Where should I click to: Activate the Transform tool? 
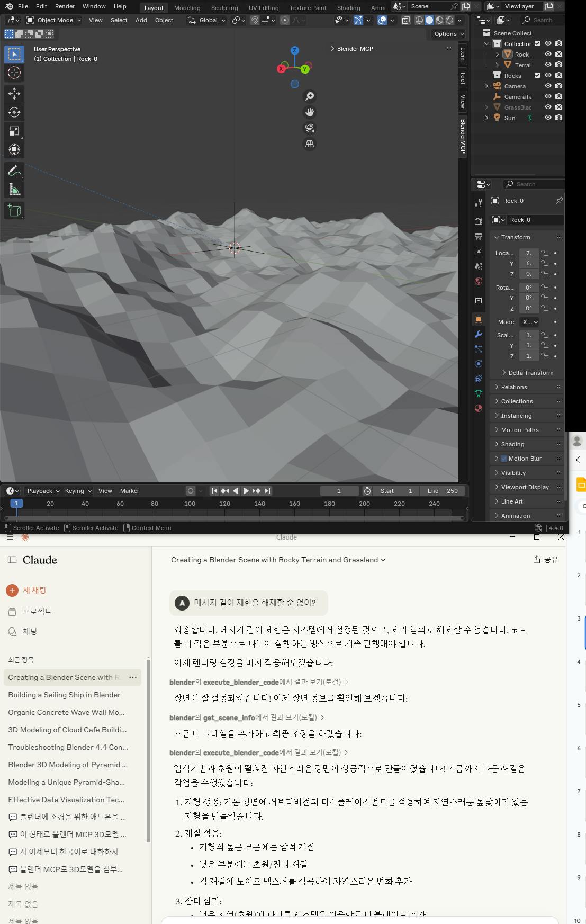(14, 149)
